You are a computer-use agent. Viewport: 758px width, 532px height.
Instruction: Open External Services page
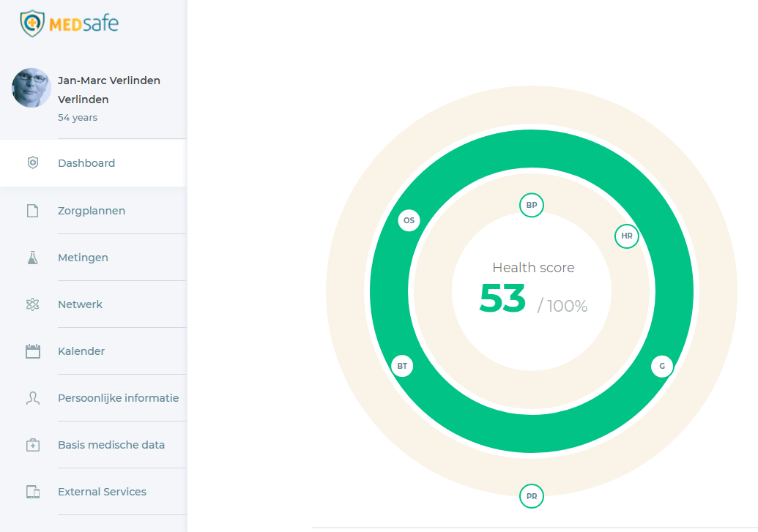[x=102, y=492]
